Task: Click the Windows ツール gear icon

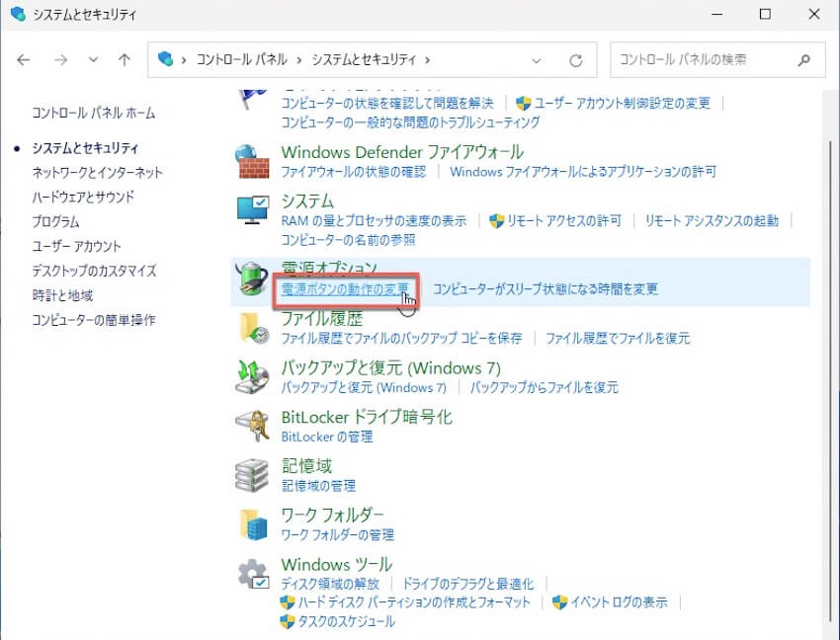Action: [253, 575]
